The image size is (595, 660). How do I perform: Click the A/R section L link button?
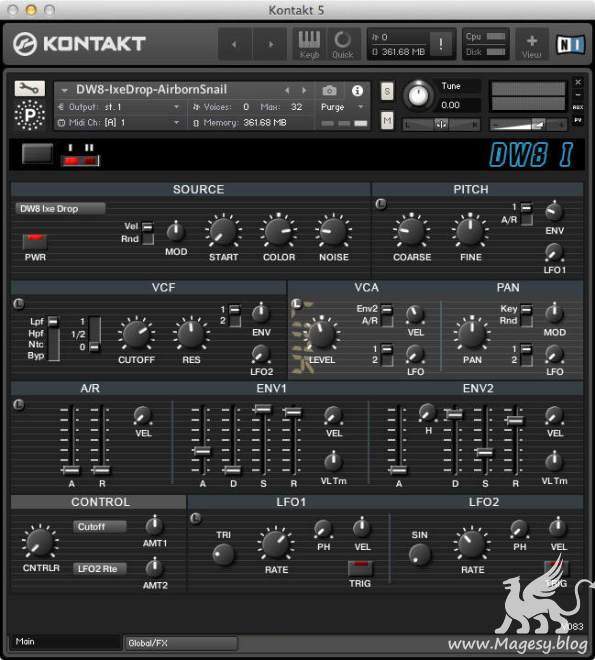tap(19, 405)
